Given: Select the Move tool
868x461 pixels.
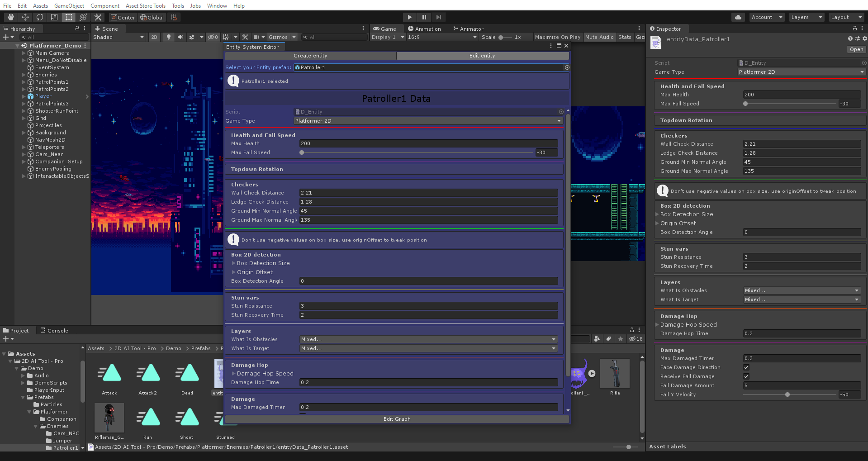Looking at the screenshot, I should click(x=25, y=17).
